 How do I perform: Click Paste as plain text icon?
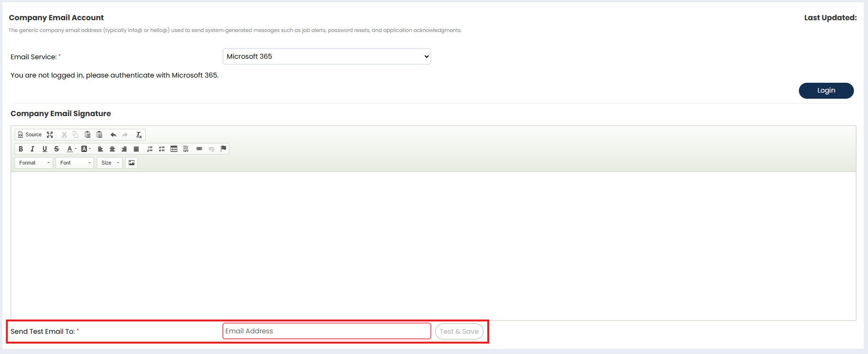coord(87,134)
